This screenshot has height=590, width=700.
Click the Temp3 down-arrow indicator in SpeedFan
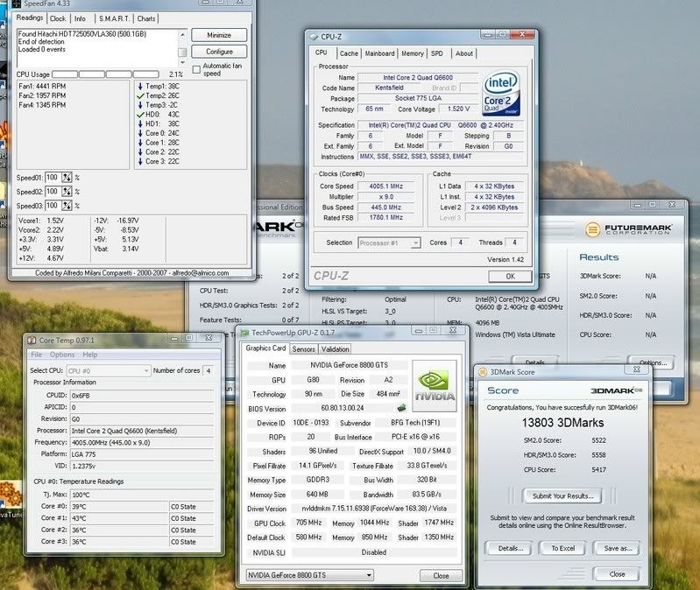coord(140,105)
